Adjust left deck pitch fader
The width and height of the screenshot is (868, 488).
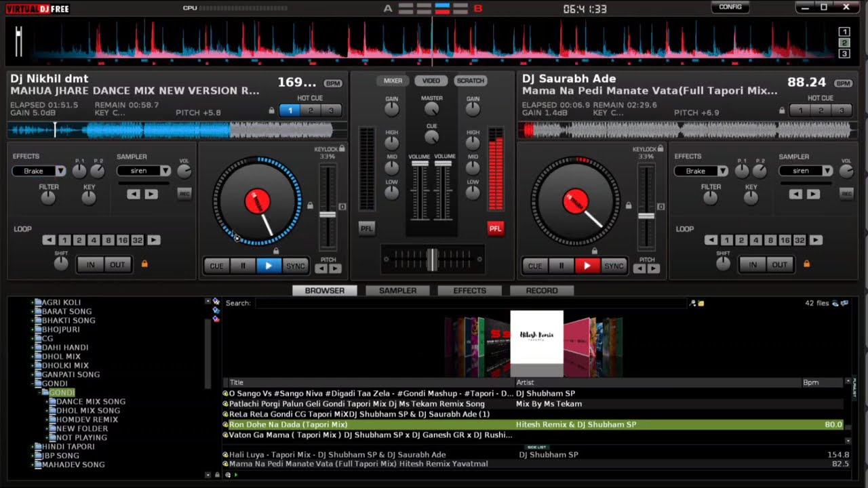pyautogui.click(x=328, y=215)
